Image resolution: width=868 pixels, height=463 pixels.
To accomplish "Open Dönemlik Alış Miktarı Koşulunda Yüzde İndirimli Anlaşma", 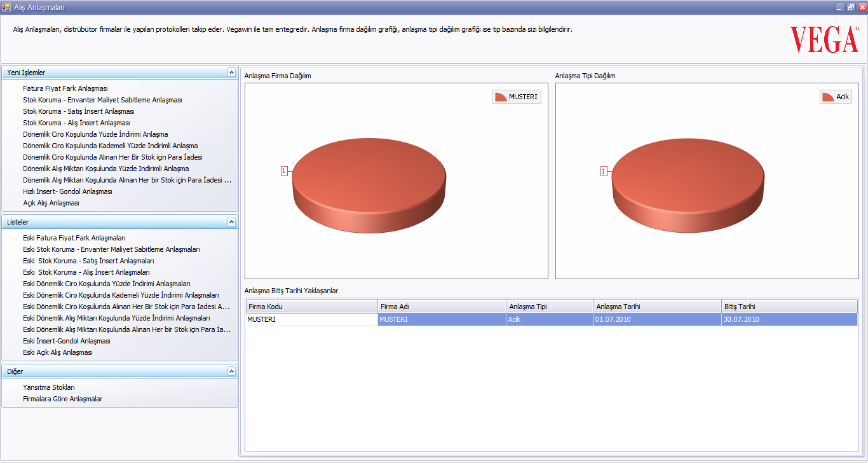I will (106, 169).
